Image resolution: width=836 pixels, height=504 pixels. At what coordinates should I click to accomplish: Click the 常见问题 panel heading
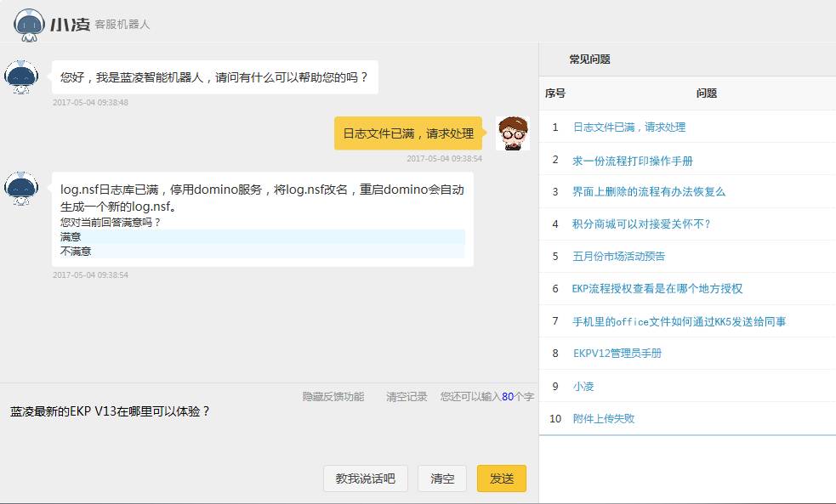point(589,59)
